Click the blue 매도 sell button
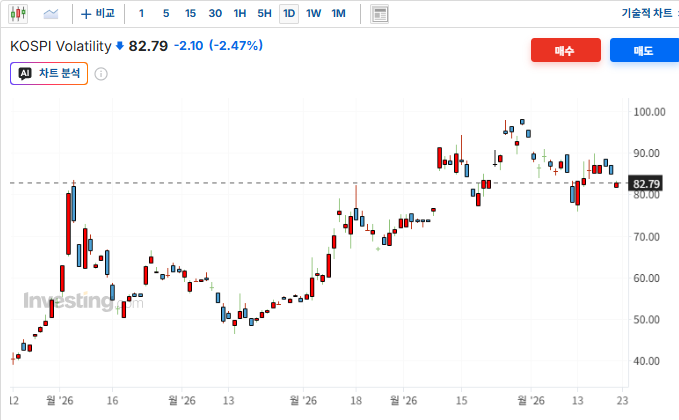 644,50
